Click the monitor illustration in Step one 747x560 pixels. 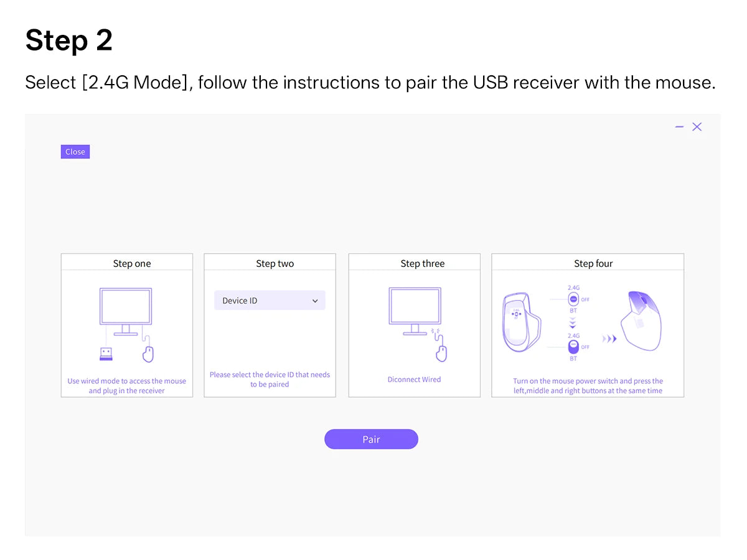point(126,309)
